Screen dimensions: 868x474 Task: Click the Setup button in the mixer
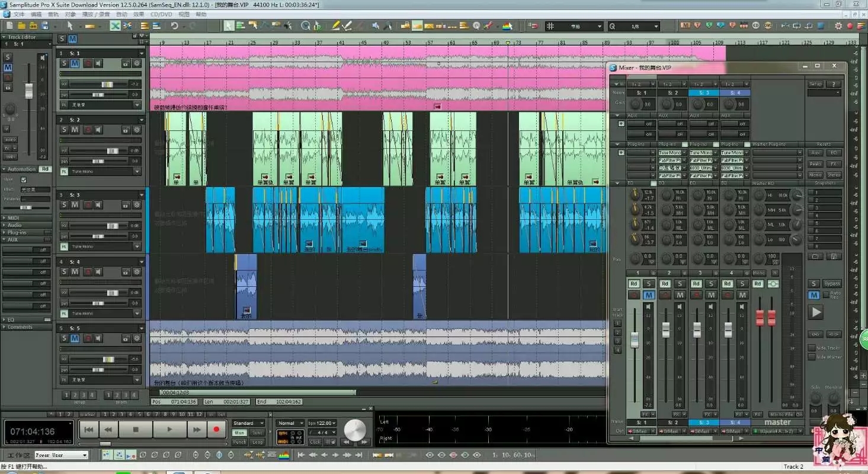pos(815,84)
